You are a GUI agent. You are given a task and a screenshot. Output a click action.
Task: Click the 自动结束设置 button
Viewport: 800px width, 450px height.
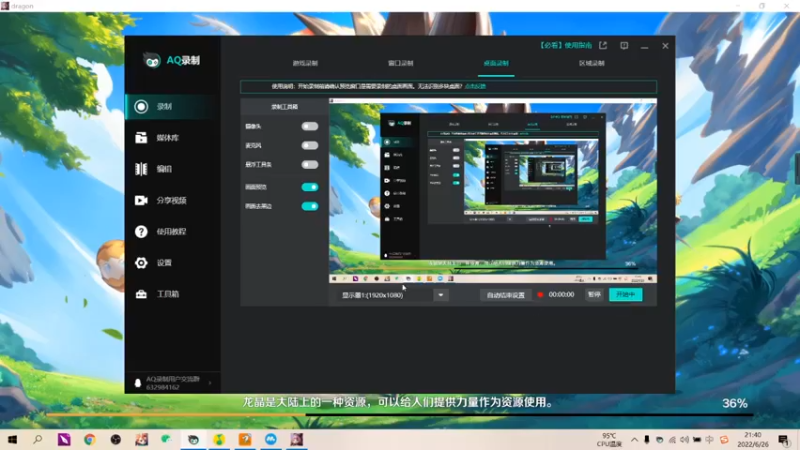[506, 295]
